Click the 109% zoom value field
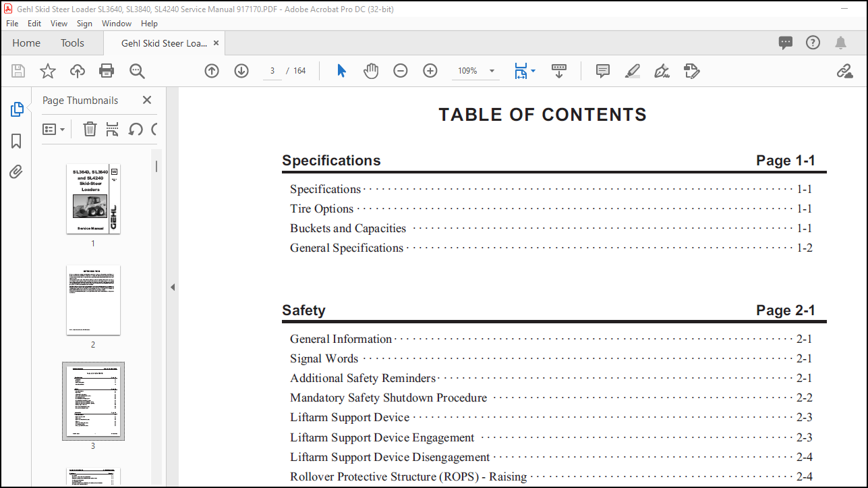The width and height of the screenshot is (868, 488). [x=468, y=71]
